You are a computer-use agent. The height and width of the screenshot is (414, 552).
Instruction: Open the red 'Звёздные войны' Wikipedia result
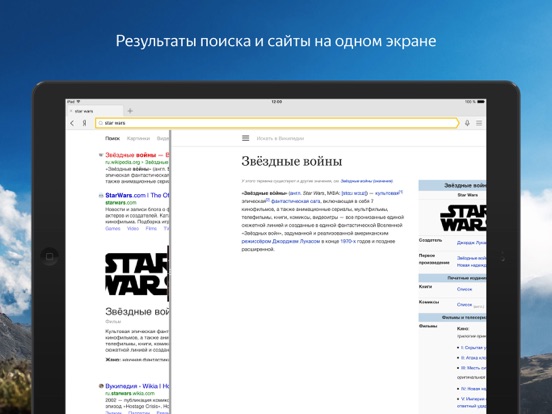click(137, 155)
